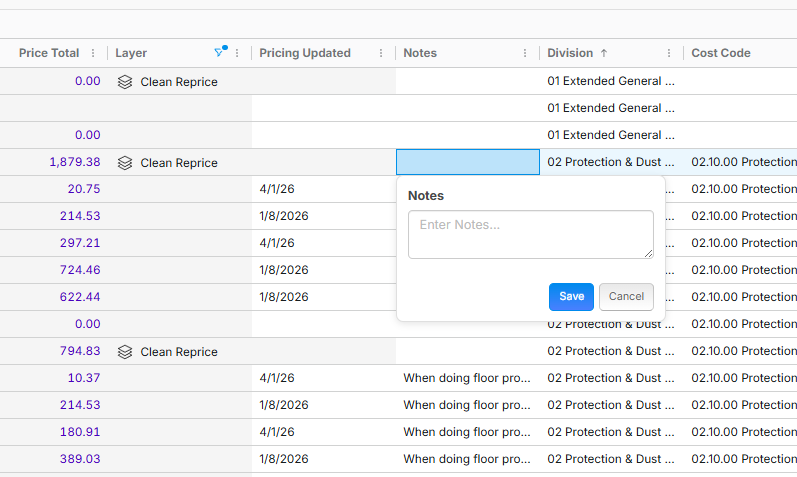Select the 4/1/26 date in 20.75 row

coord(277,189)
